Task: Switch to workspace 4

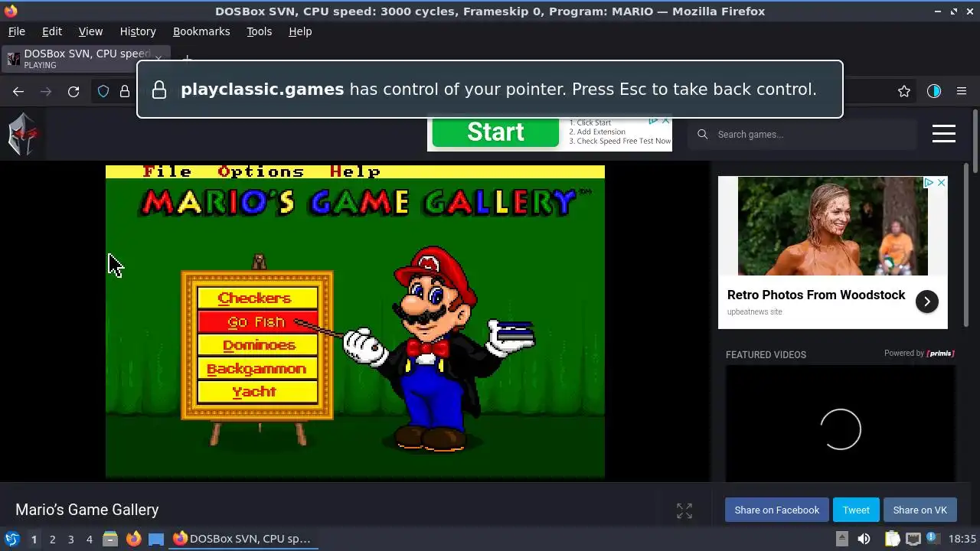Action: point(89,539)
